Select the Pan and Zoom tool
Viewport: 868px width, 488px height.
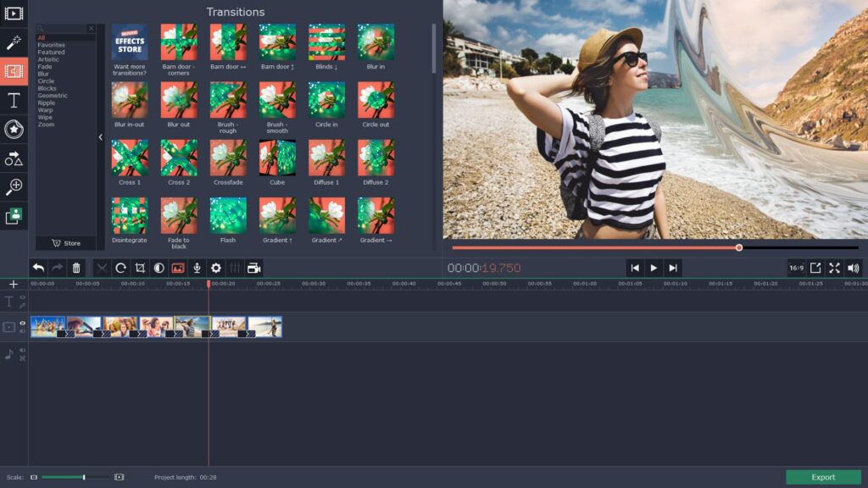[x=14, y=187]
